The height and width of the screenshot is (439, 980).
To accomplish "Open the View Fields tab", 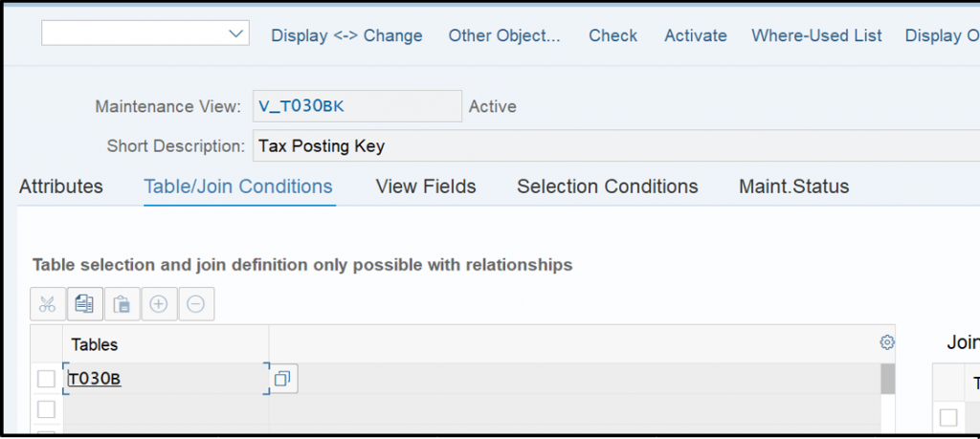I will pos(426,187).
